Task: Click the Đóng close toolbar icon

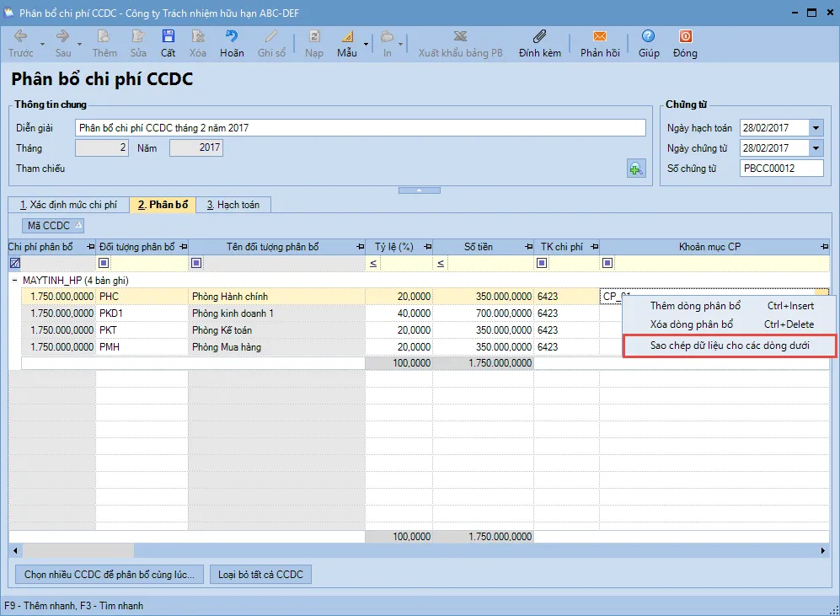Action: (x=685, y=37)
